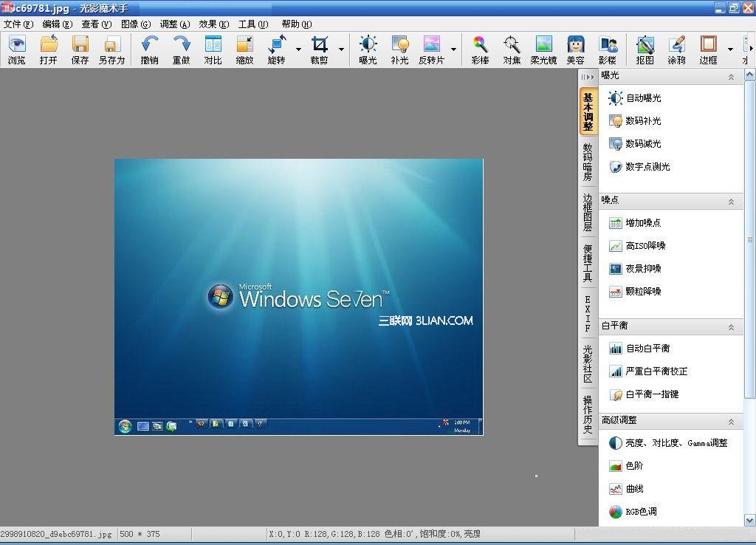Undo with the 撤销 icon

[149, 49]
